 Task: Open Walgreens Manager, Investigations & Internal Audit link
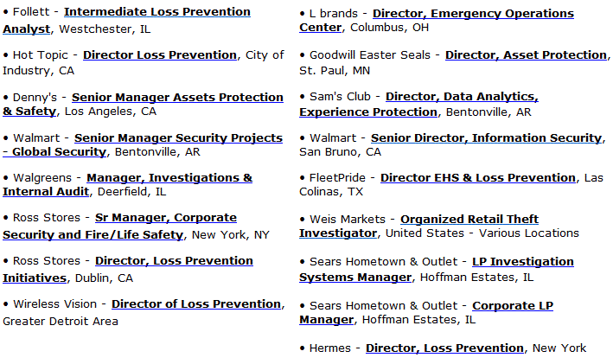click(x=169, y=178)
